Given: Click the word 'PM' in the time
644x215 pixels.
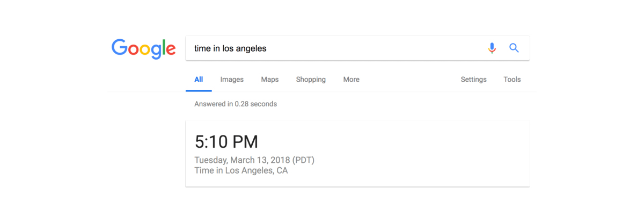Looking at the screenshot, I should [x=245, y=142].
